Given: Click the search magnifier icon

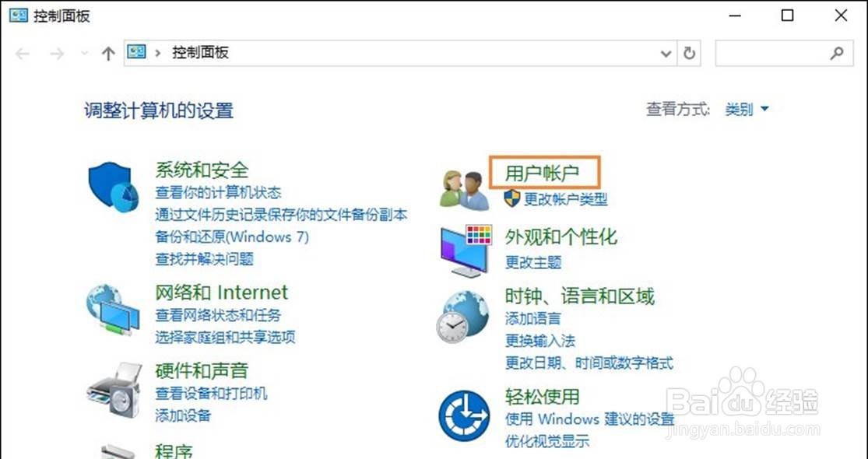Looking at the screenshot, I should (x=837, y=53).
